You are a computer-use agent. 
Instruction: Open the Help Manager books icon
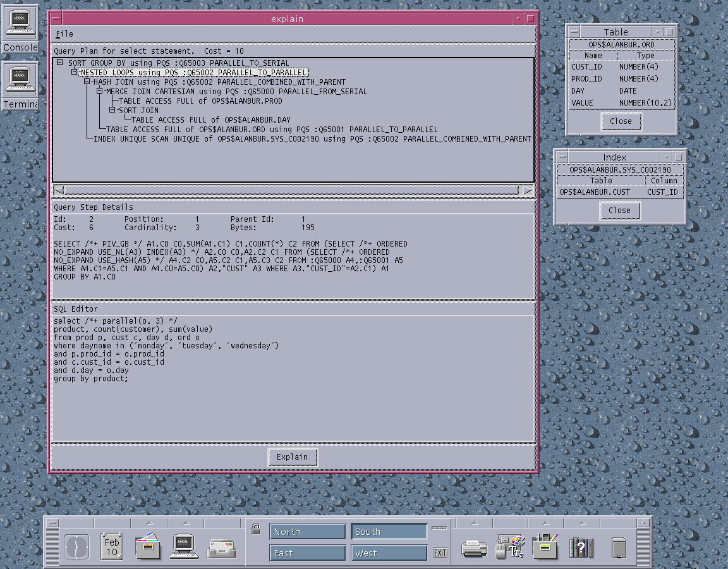pos(581,546)
